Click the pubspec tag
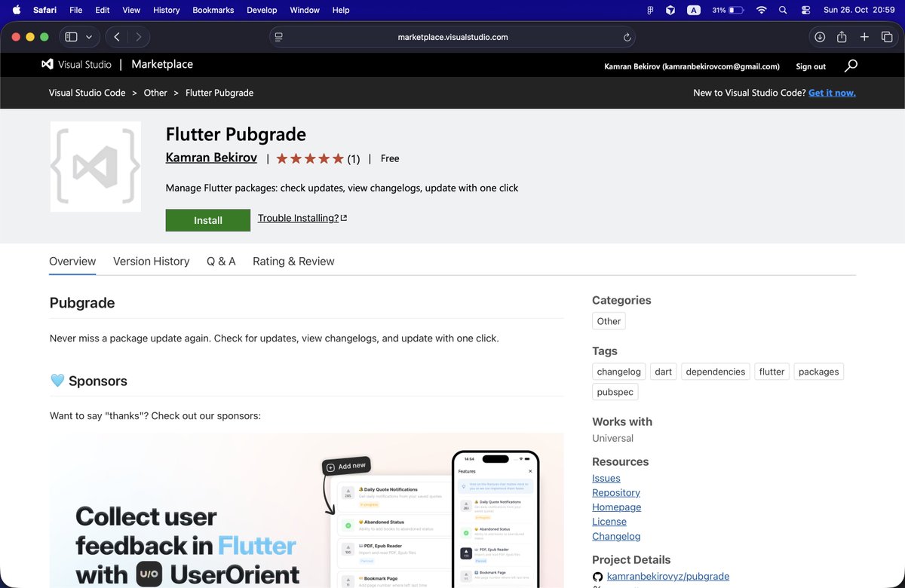This screenshot has width=905, height=588. point(615,392)
